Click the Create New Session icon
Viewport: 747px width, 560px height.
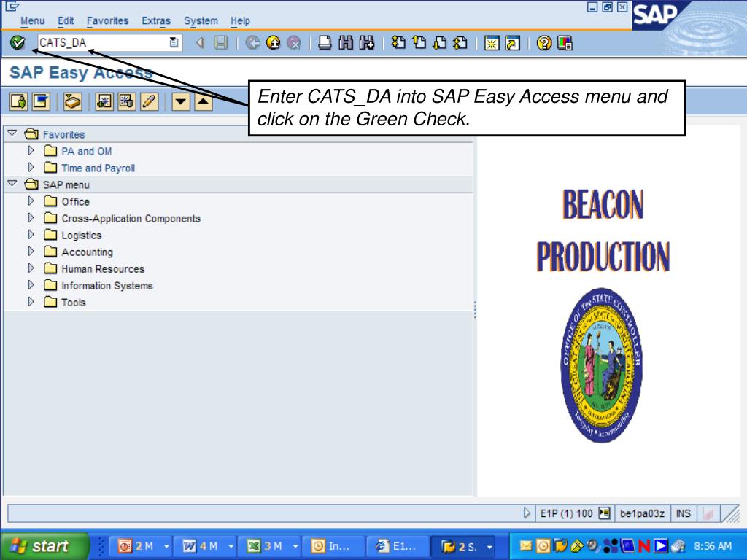coord(492,43)
